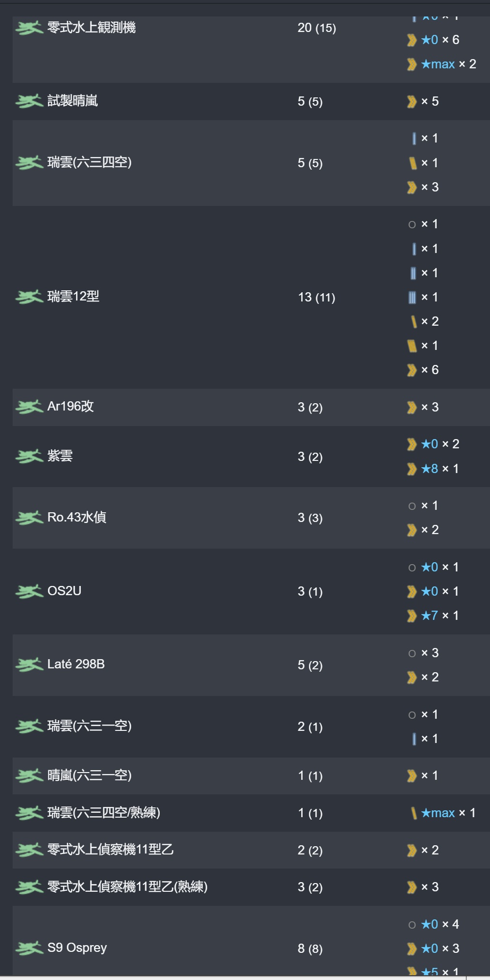Click the 20 (15) count for 零式水上観測機
This screenshot has height=980, width=490.
(317, 28)
